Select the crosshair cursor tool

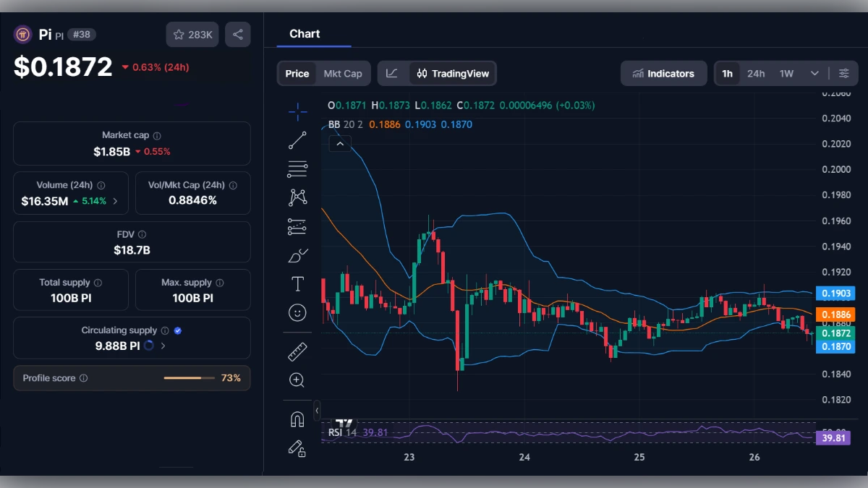pos(297,111)
